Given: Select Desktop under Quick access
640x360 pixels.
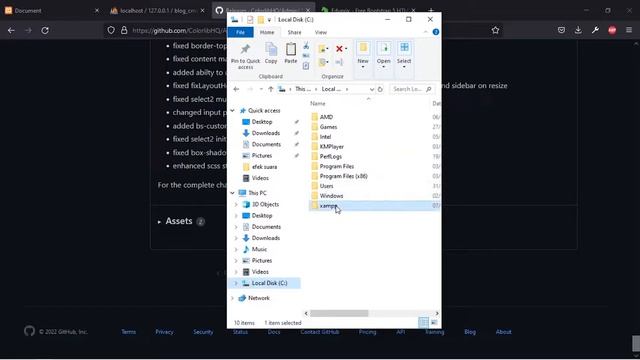Looking at the screenshot, I should (262, 122).
